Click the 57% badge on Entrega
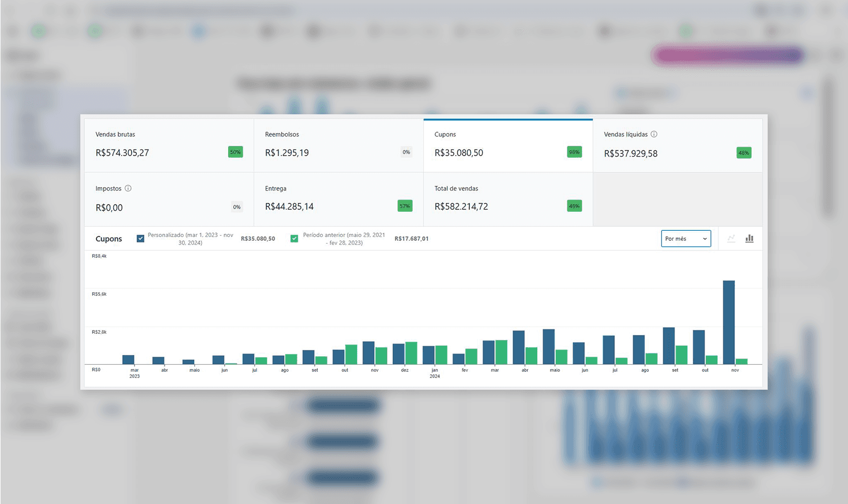 click(404, 206)
